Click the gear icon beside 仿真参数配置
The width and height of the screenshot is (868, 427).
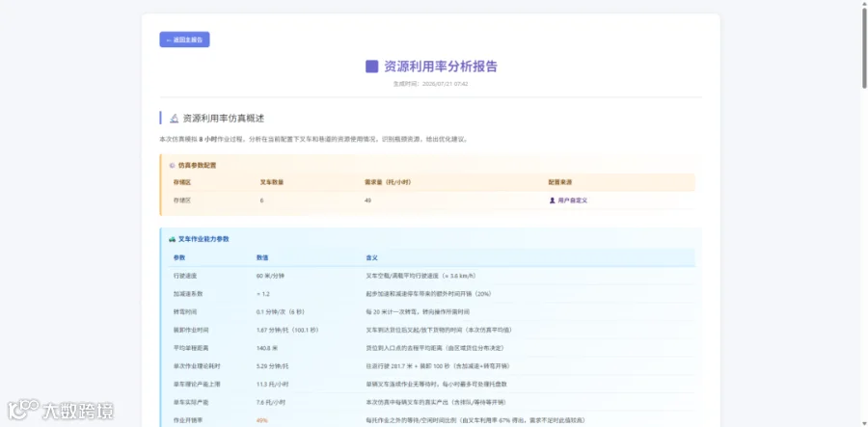coord(173,166)
